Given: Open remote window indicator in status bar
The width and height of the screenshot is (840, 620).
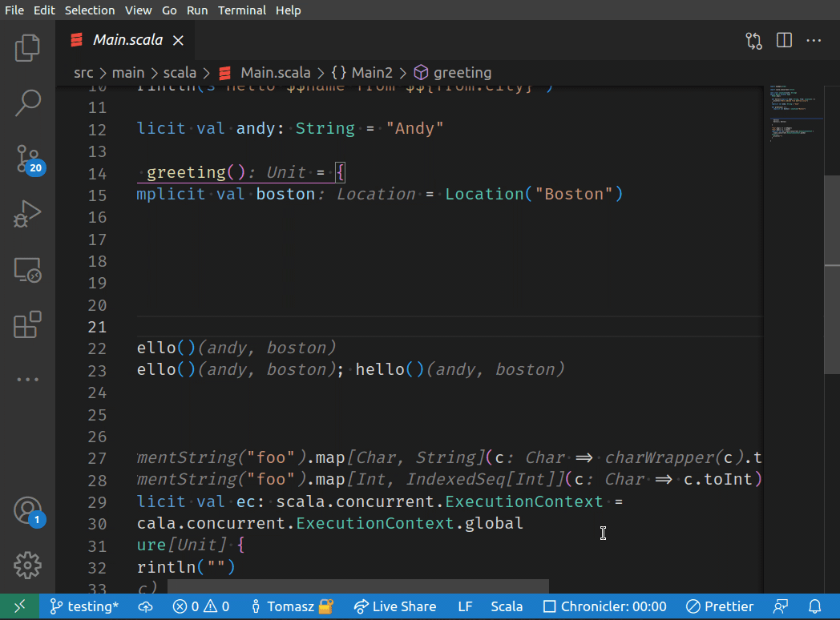Looking at the screenshot, I should [20, 606].
